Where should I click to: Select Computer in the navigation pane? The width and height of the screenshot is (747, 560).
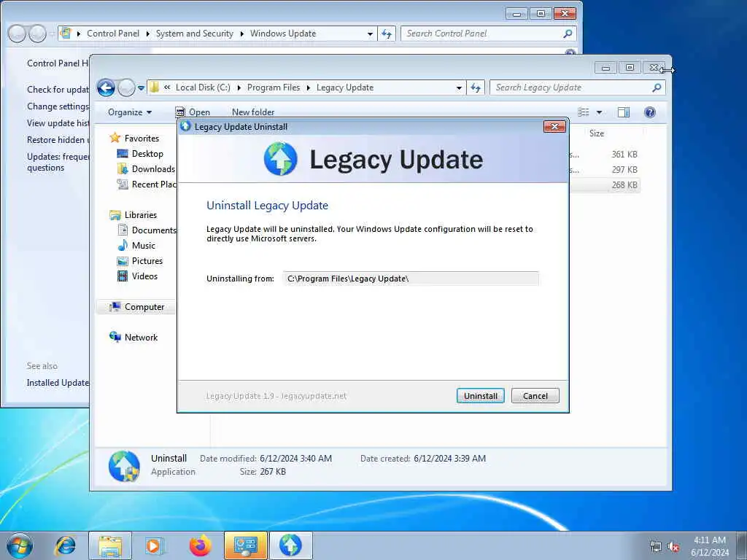pos(144,307)
